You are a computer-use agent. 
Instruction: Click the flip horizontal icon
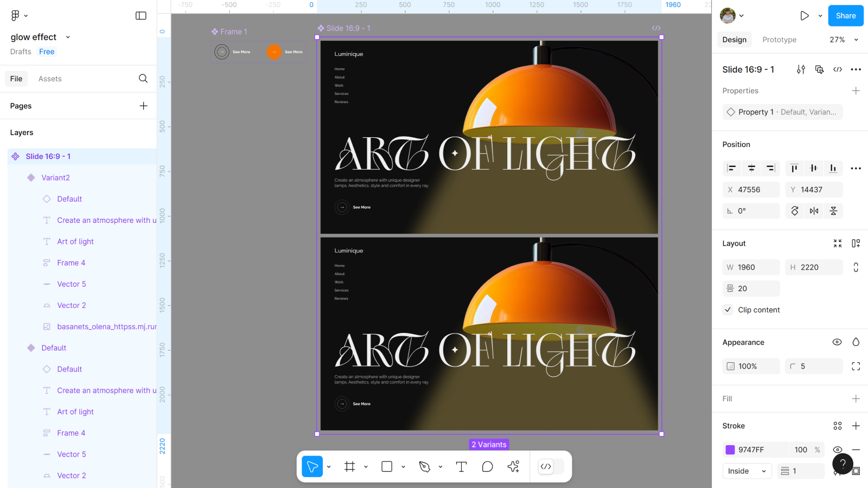[x=814, y=211]
